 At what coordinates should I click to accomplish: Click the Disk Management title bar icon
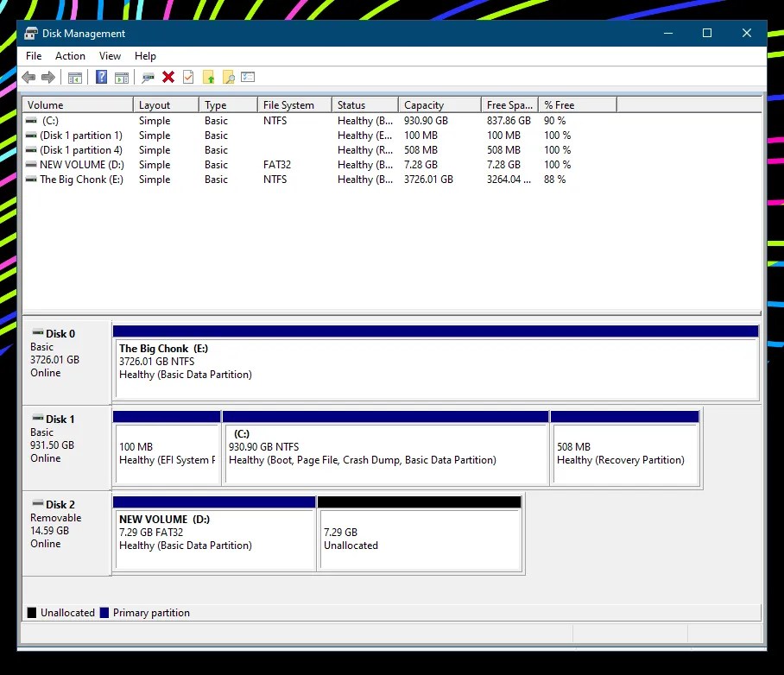coord(31,34)
